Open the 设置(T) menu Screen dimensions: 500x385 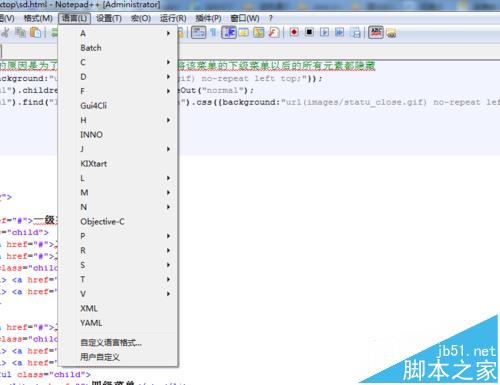pos(109,18)
